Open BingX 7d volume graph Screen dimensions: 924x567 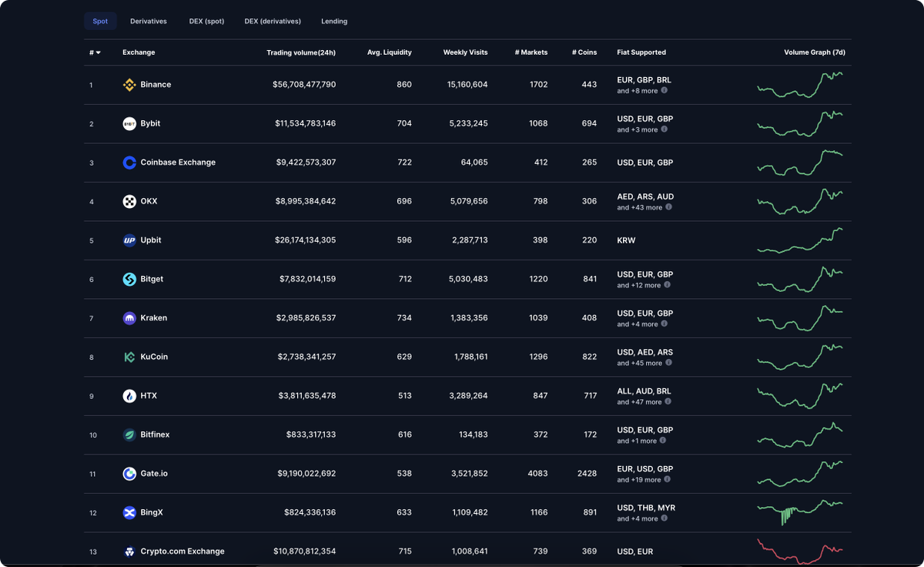click(800, 512)
